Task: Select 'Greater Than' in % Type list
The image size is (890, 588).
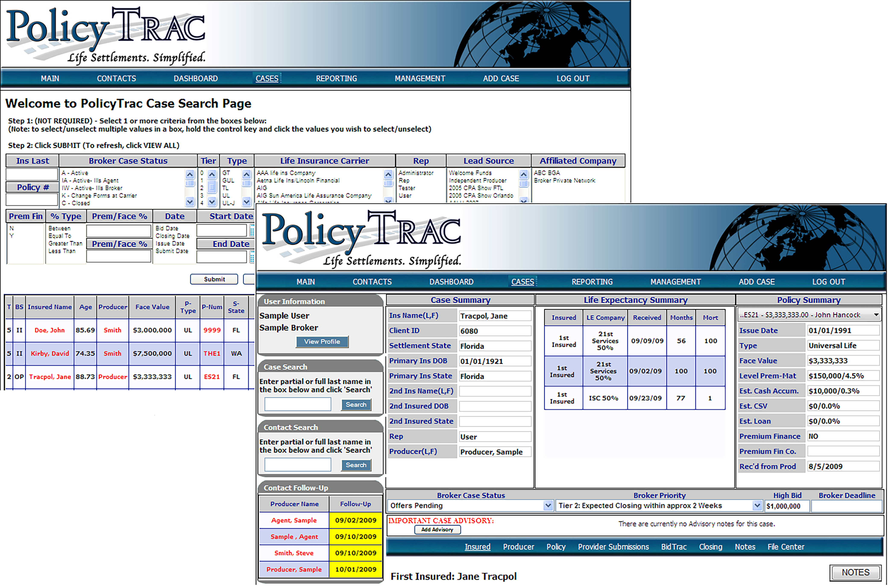Action: (65, 243)
